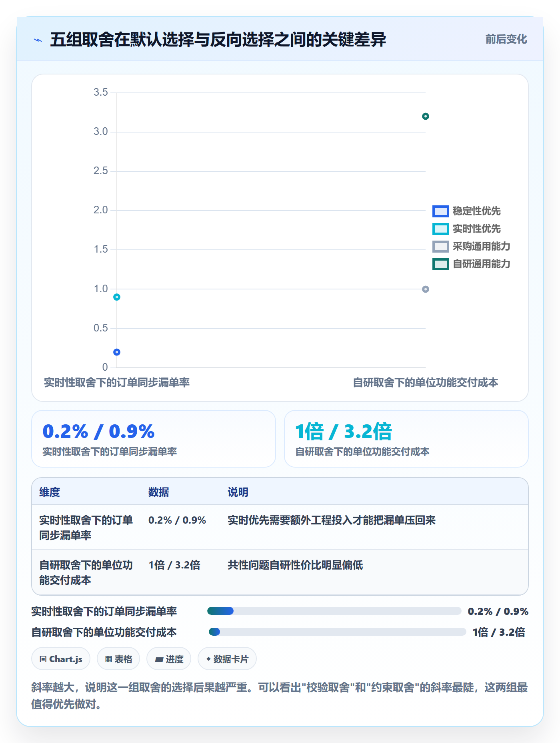
Task: Select table cell 自研取舍下的单位功能交付成本
Action: 86,572
